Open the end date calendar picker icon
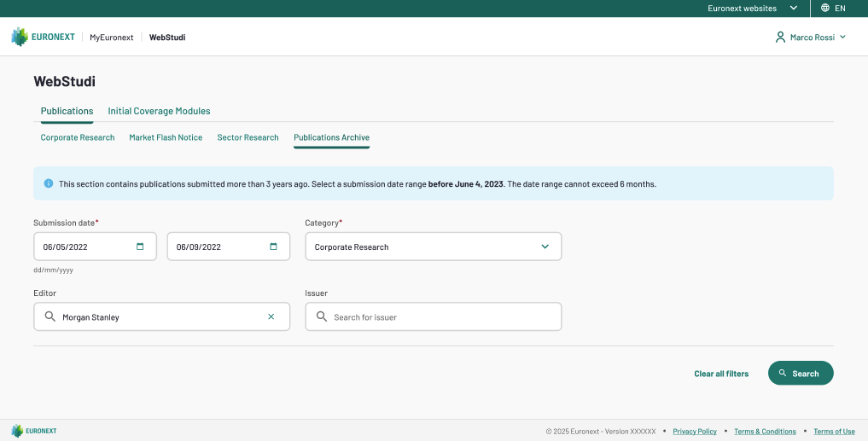Viewport: 868px width, 441px height. (273, 247)
